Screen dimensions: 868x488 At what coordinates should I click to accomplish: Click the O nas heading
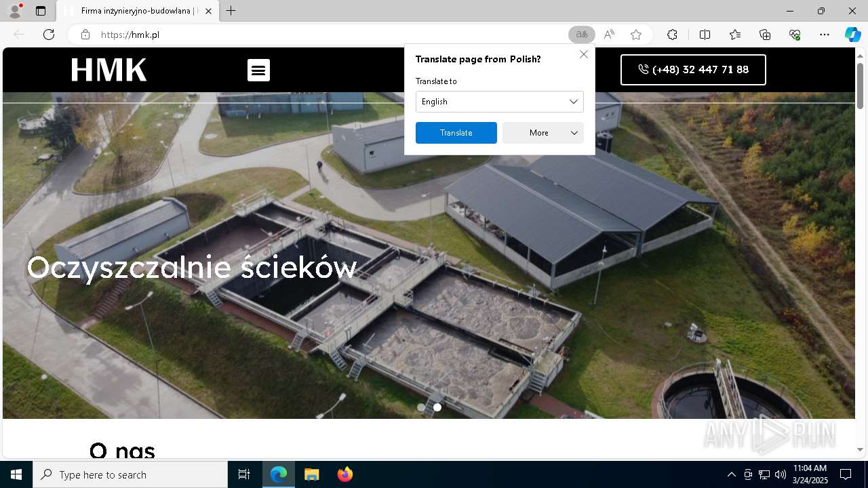tap(122, 450)
